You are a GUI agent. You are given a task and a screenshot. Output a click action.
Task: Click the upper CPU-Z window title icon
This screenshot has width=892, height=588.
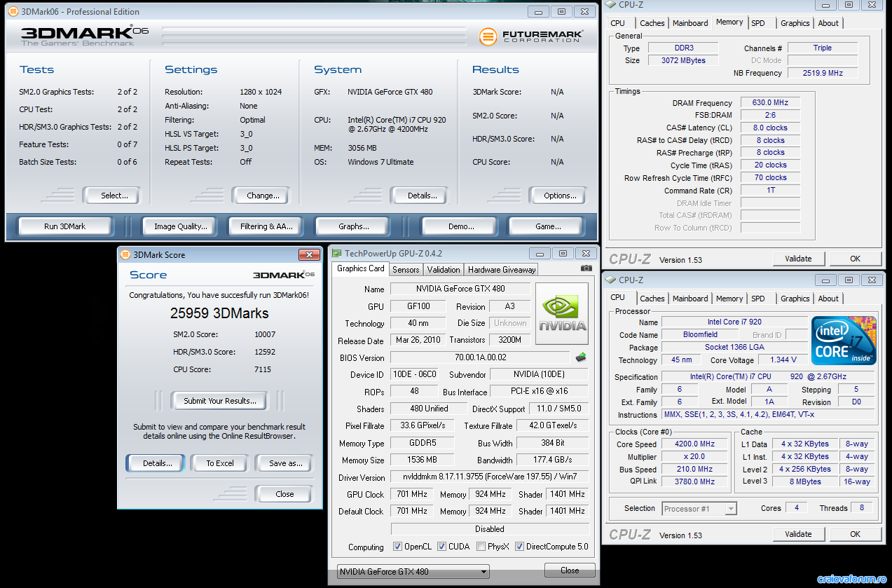click(x=611, y=5)
